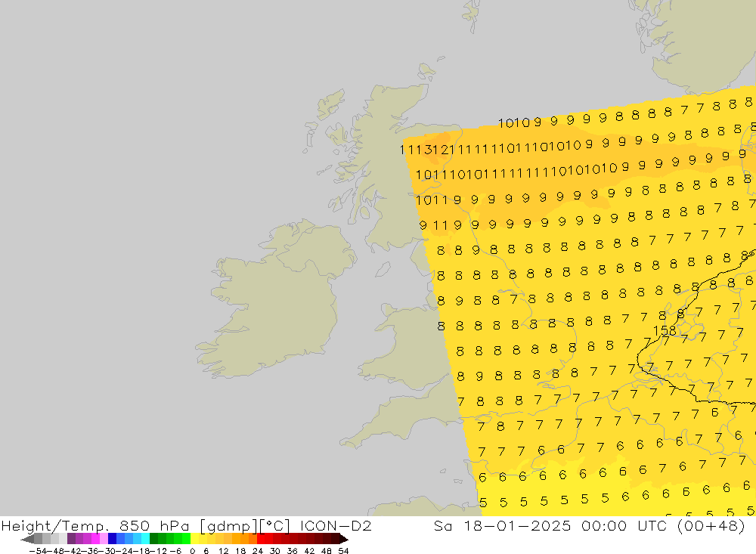Pick the cyan legend swatch
Viewport: 756px width, 554px height.
click(x=145, y=539)
